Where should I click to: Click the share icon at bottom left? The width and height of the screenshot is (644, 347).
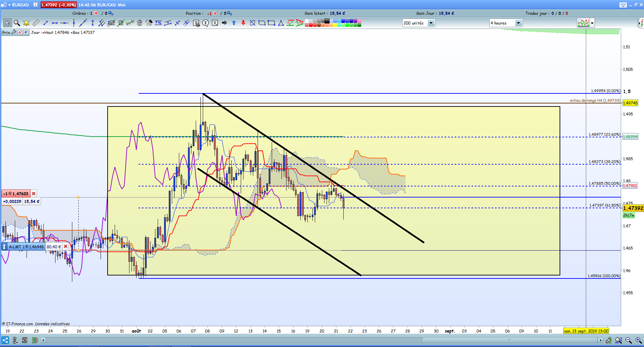(x=5, y=340)
